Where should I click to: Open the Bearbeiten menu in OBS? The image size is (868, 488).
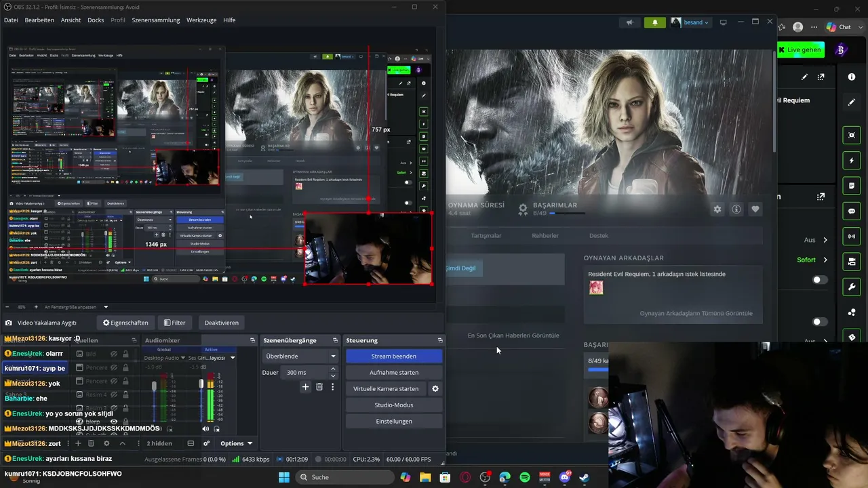[x=39, y=20]
